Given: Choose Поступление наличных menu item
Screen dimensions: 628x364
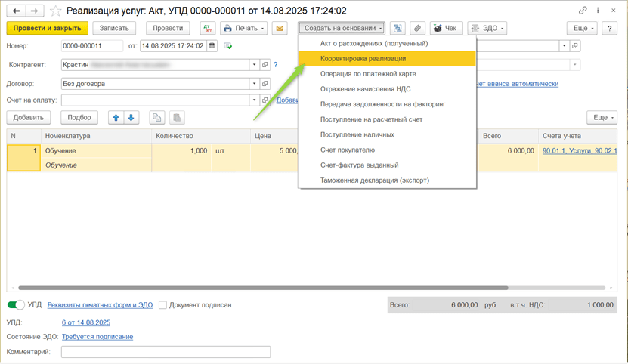Looking at the screenshot, I should (357, 134).
